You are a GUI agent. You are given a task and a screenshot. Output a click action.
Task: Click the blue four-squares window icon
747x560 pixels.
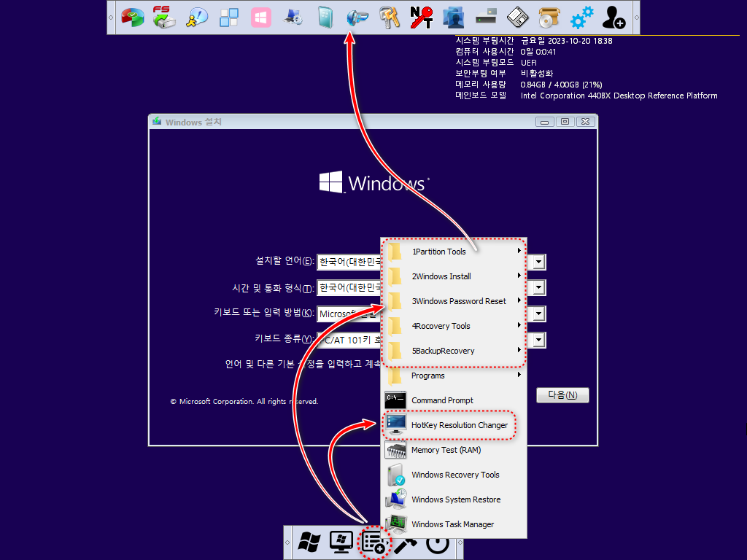[228, 17]
